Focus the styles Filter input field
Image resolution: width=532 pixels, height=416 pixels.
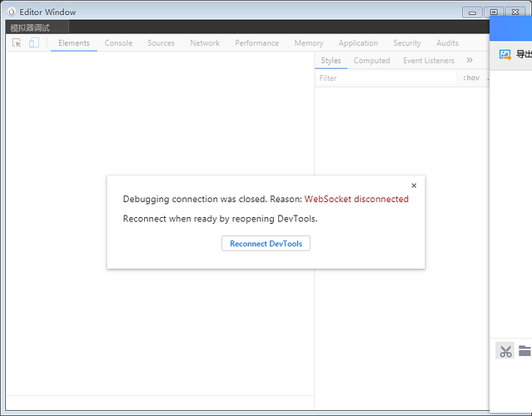point(385,78)
